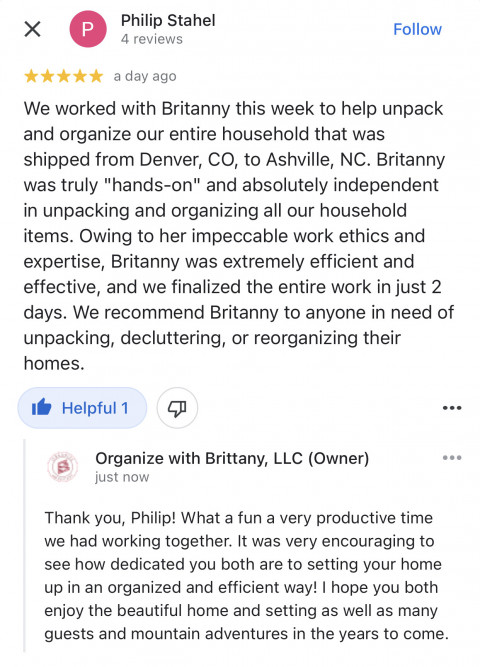The height and width of the screenshot is (667, 480).
Task: Open the owner reply's three-dot menu
Action: click(x=452, y=458)
